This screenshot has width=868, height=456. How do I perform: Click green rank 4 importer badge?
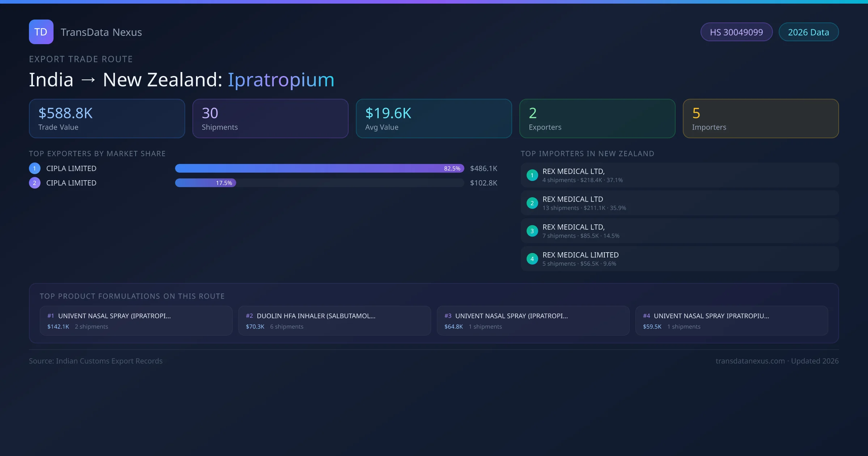click(532, 259)
